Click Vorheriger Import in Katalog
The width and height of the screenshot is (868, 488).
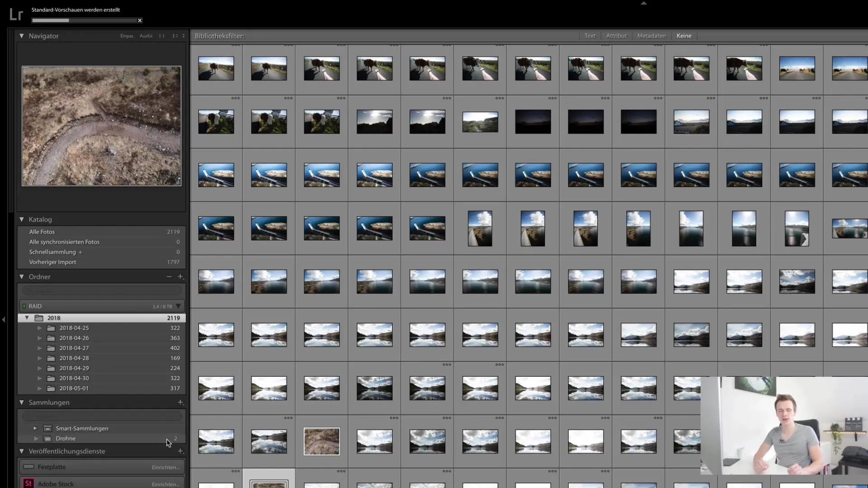pos(52,262)
